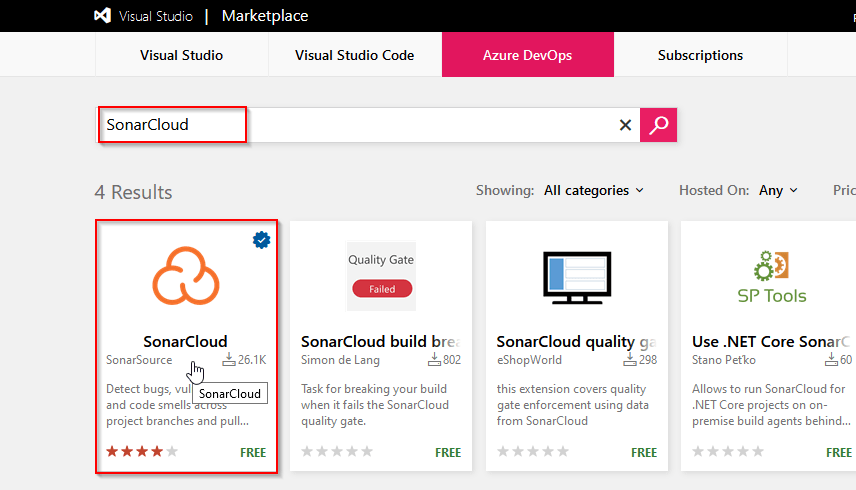Open the SonarCloud extension title link

185,341
